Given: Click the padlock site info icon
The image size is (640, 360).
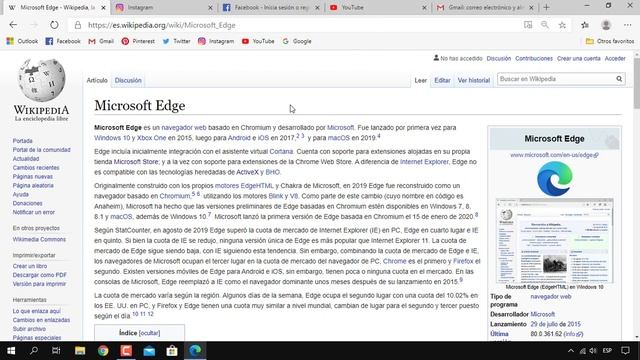Looking at the screenshot, I should (78, 25).
